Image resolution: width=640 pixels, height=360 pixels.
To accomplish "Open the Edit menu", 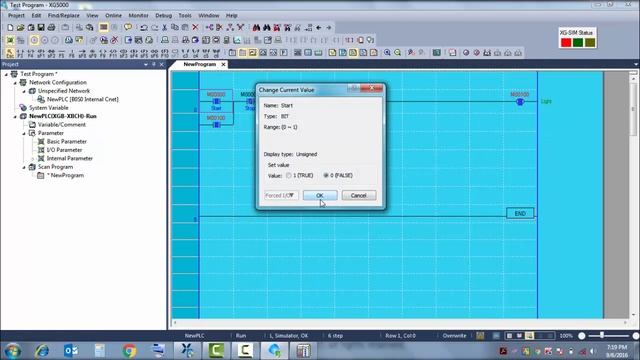I will 36,16.
